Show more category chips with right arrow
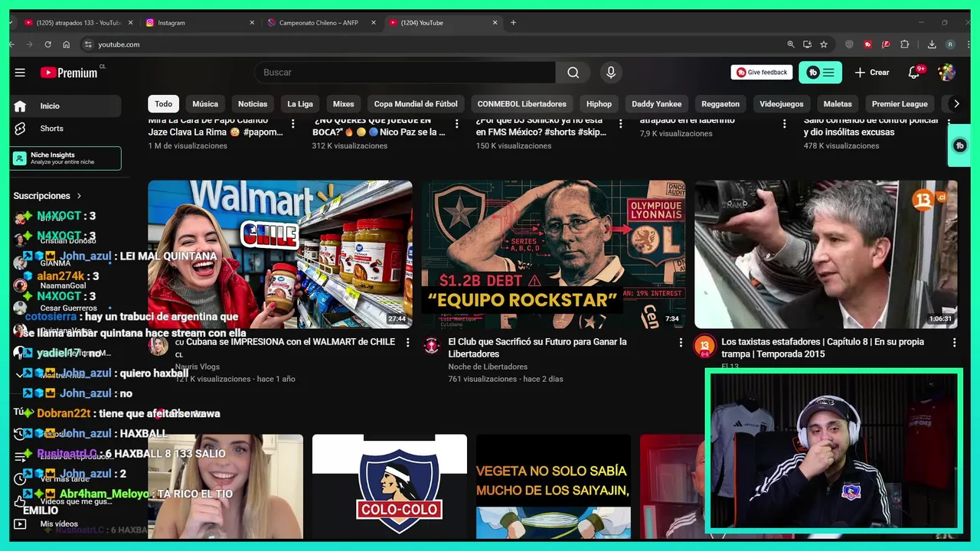 coord(955,104)
